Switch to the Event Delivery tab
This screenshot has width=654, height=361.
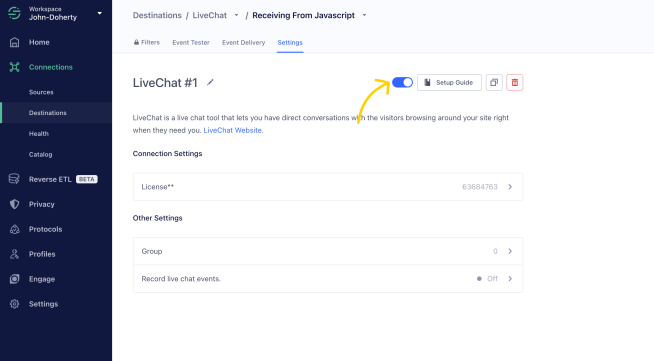tap(243, 43)
